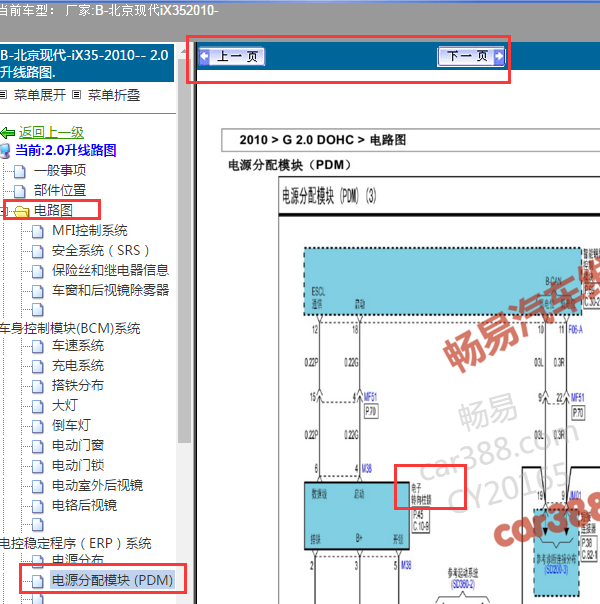Go to next page with 下一页 button
Screen dimensions: 600x604
point(471,57)
